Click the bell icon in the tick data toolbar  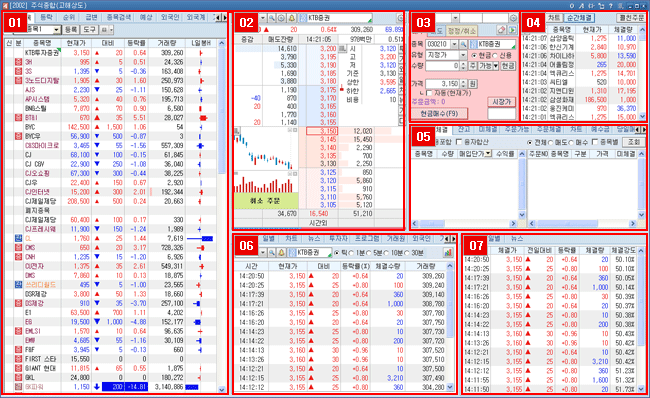pos(281,252)
